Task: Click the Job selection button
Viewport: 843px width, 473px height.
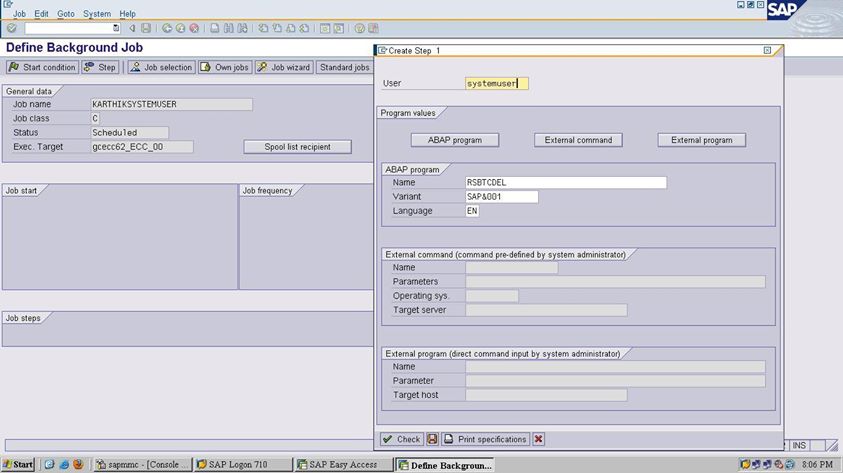Action: click(x=161, y=67)
